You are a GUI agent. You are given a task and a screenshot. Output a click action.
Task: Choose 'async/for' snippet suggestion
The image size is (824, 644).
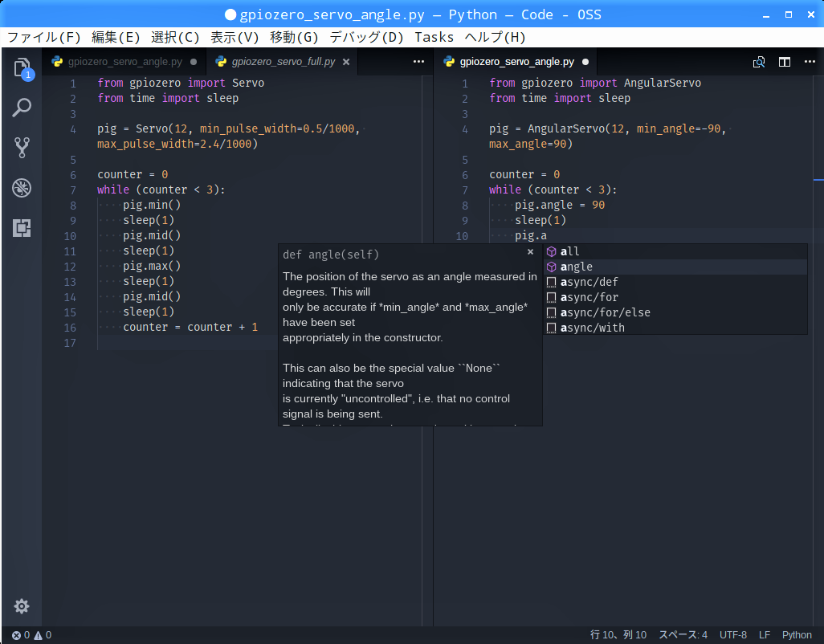click(675, 297)
